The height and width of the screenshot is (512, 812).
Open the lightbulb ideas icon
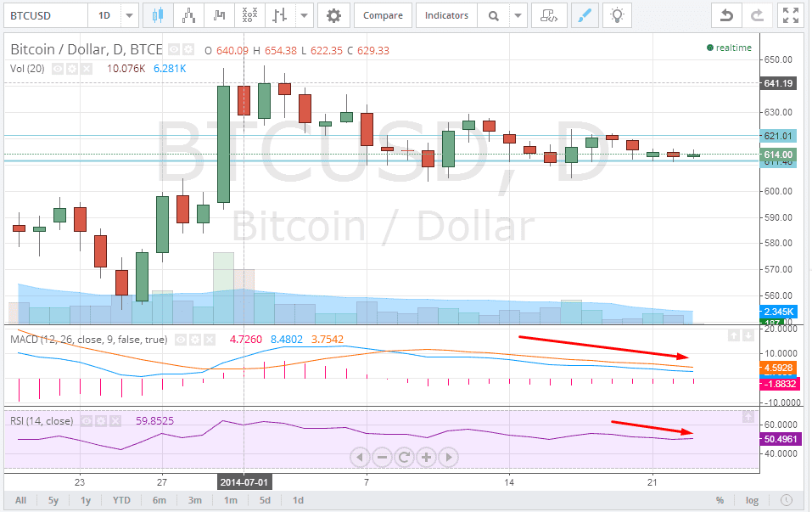click(x=616, y=15)
